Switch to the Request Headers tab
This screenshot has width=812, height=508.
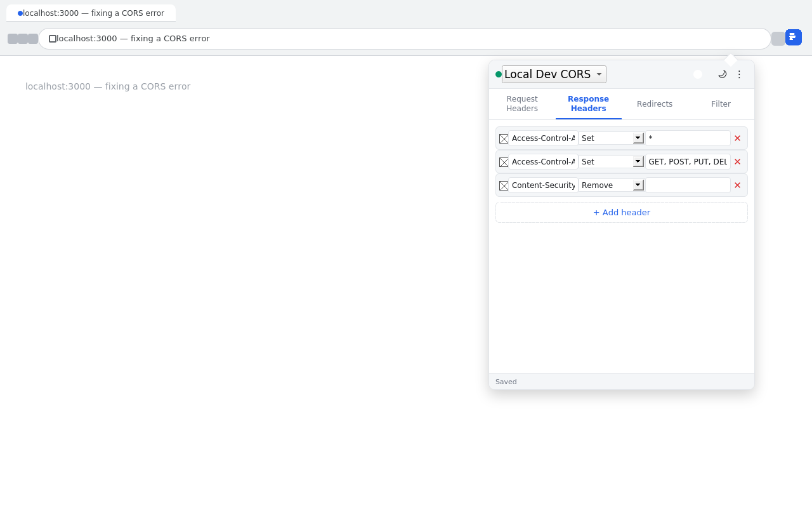tap(522, 104)
